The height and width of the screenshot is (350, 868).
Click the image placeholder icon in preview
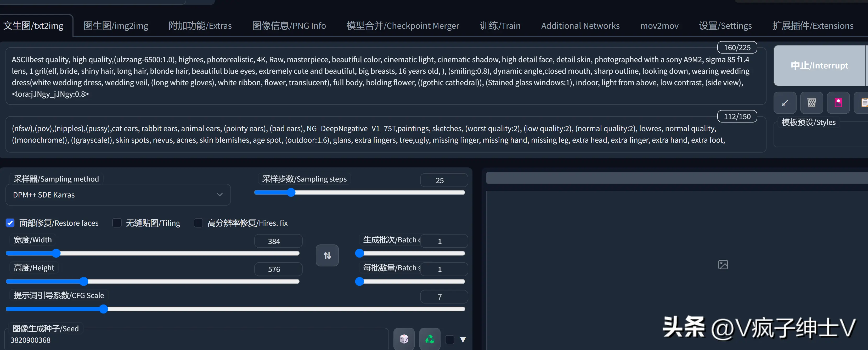point(723,265)
